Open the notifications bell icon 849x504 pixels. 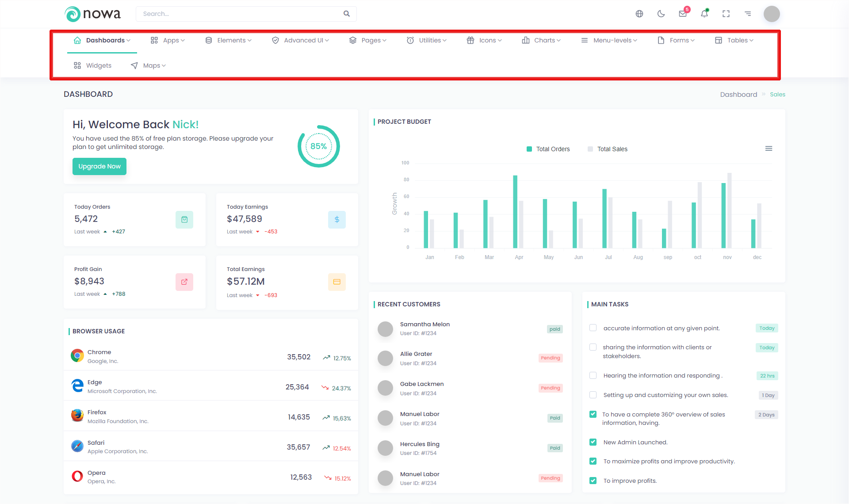point(704,14)
